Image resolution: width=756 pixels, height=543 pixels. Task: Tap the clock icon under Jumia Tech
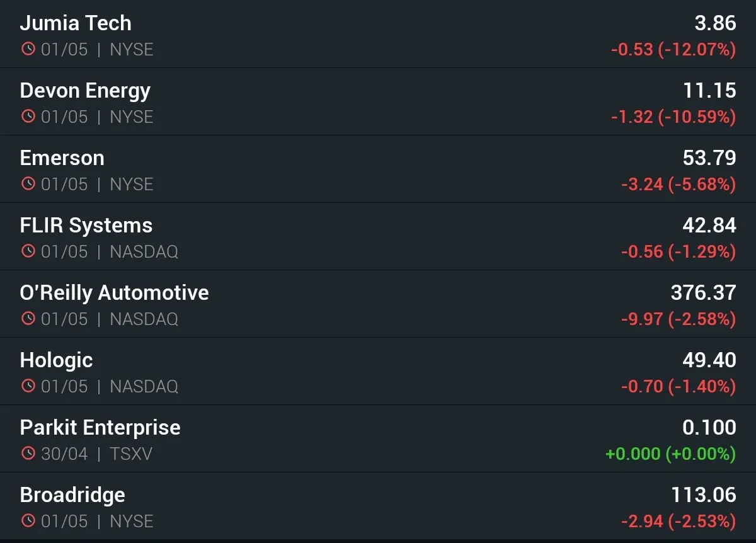click(28, 49)
